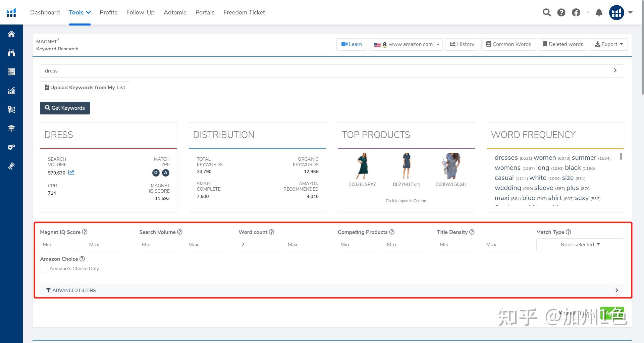The image size is (644, 343).
Task: Open product B085WL5CXH thumbnail
Action: [x=451, y=166]
